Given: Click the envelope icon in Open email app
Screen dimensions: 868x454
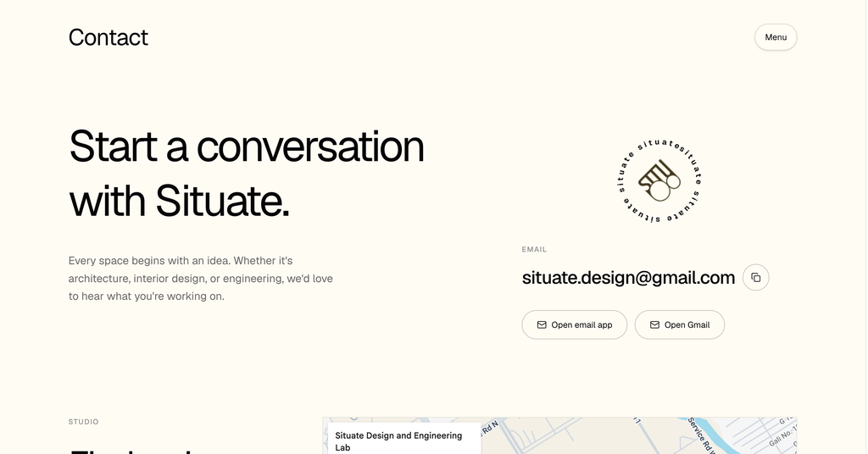Looking at the screenshot, I should [542, 324].
